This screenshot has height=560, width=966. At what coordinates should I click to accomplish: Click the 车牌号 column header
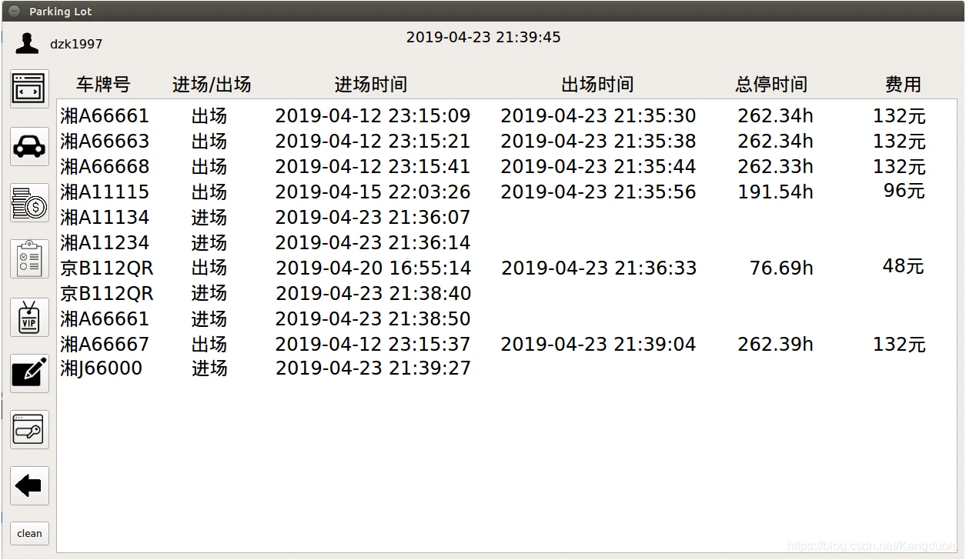(103, 85)
